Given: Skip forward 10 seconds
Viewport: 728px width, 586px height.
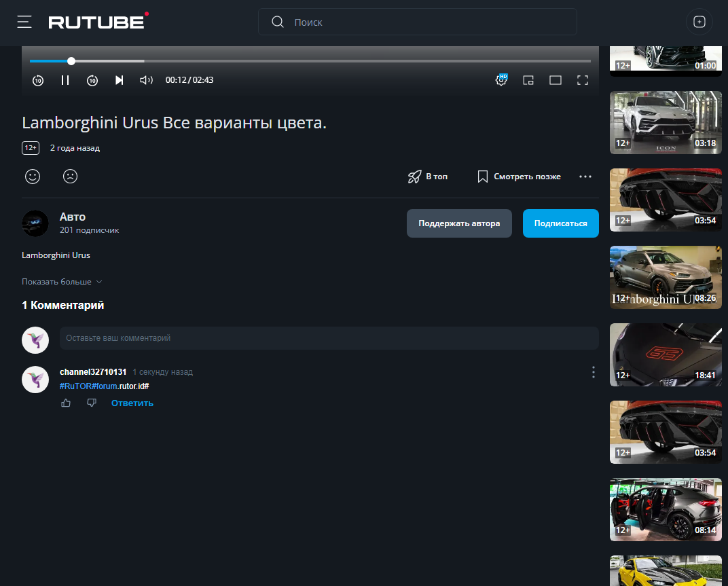Looking at the screenshot, I should click(92, 80).
